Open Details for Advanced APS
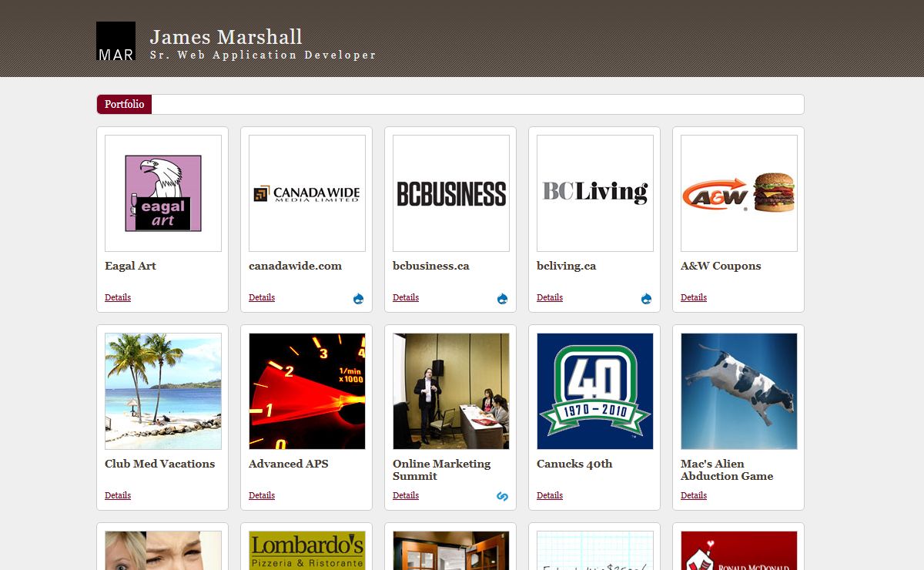 point(262,495)
